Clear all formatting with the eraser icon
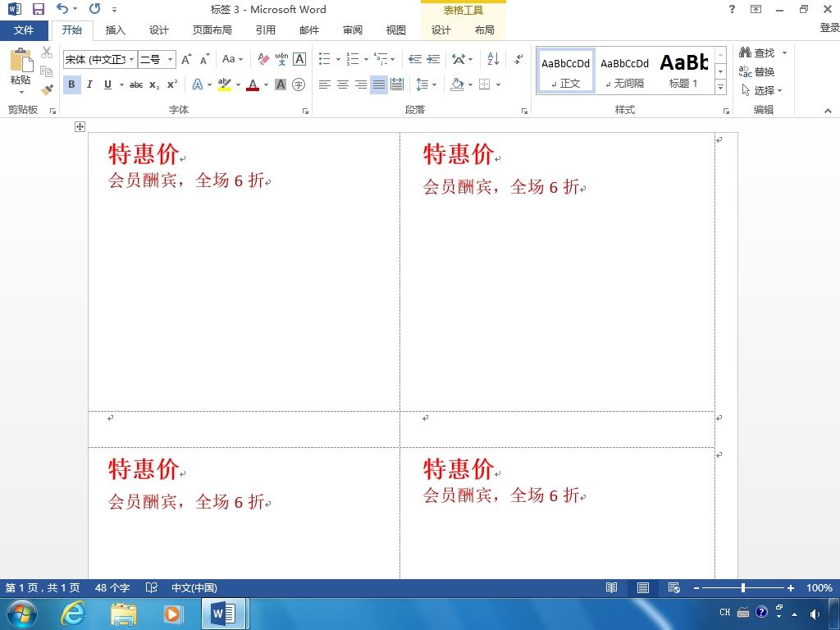 tap(263, 59)
